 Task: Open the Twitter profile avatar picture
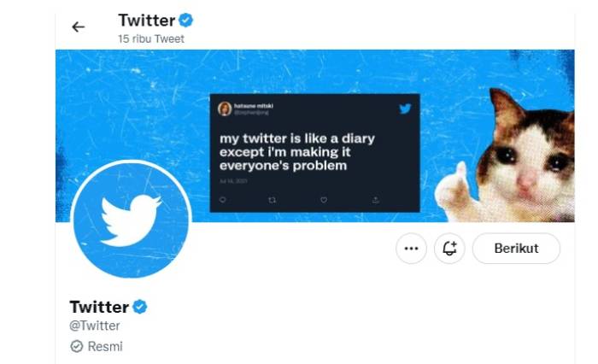click(131, 220)
